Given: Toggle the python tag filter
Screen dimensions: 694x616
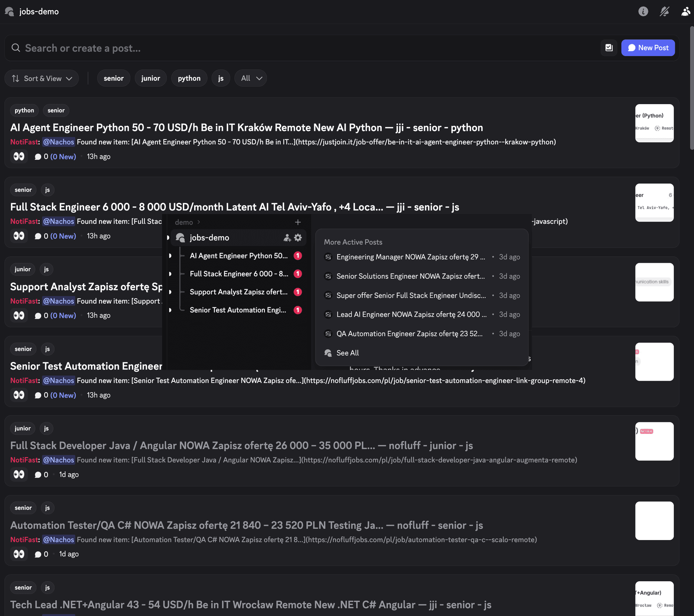Looking at the screenshot, I should click(189, 78).
